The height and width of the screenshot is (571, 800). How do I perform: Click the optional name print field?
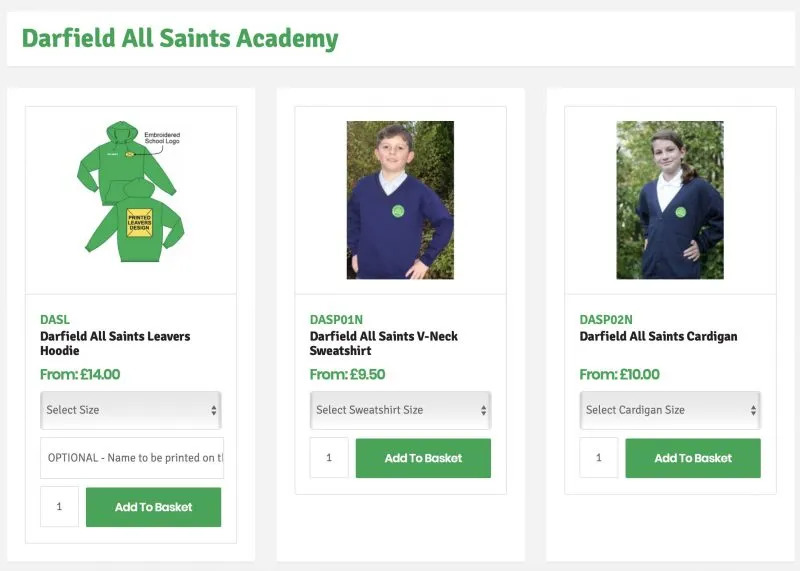131,458
